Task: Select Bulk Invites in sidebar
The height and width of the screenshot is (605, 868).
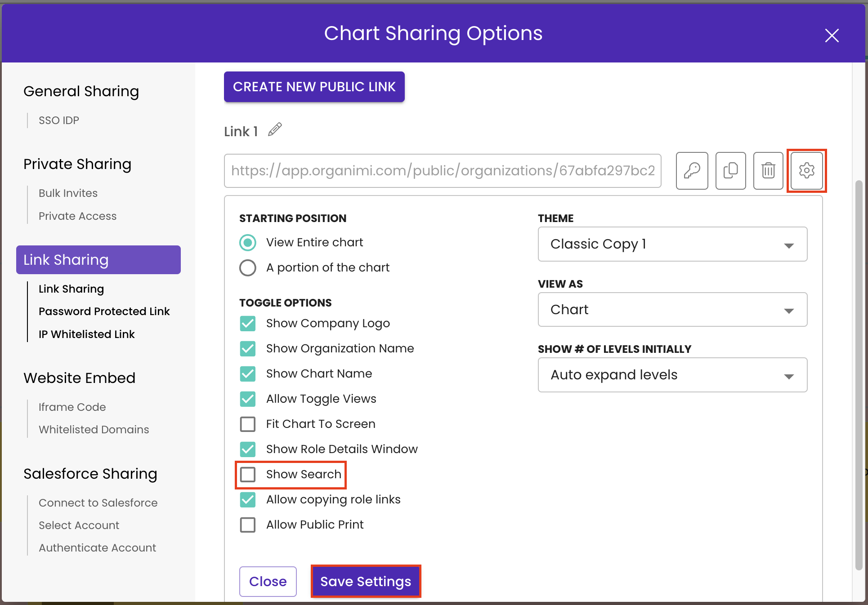Action: coord(68,193)
